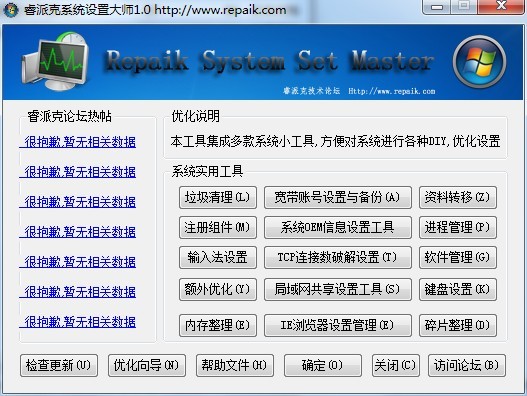Open 宽带账号设置与备份(A) tool

click(x=338, y=197)
